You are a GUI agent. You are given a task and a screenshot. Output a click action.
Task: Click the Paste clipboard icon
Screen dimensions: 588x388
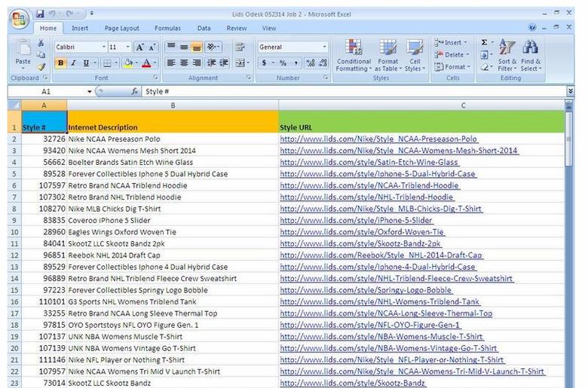point(23,51)
